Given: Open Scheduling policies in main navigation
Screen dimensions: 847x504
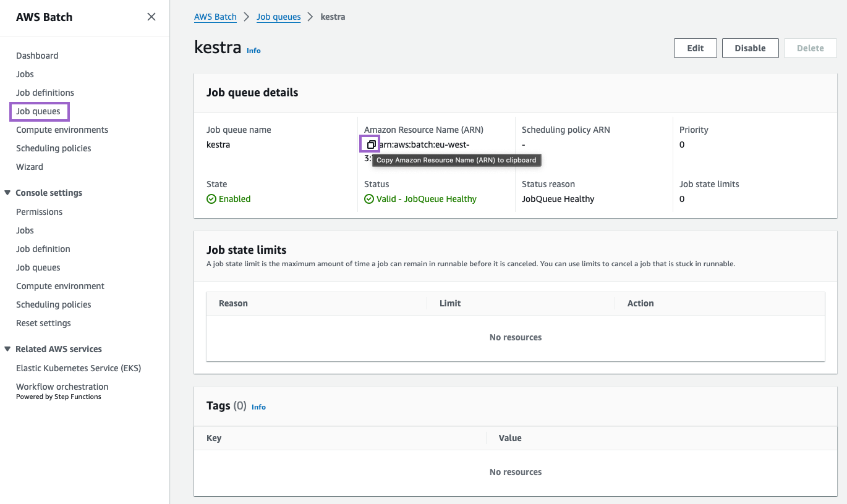Looking at the screenshot, I should pyautogui.click(x=54, y=148).
